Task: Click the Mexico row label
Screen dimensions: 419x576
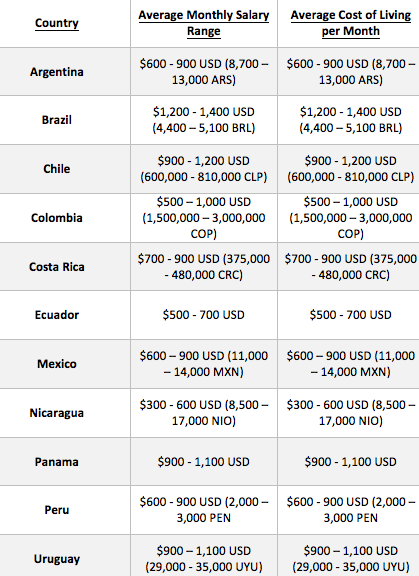Action: pyautogui.click(x=57, y=364)
